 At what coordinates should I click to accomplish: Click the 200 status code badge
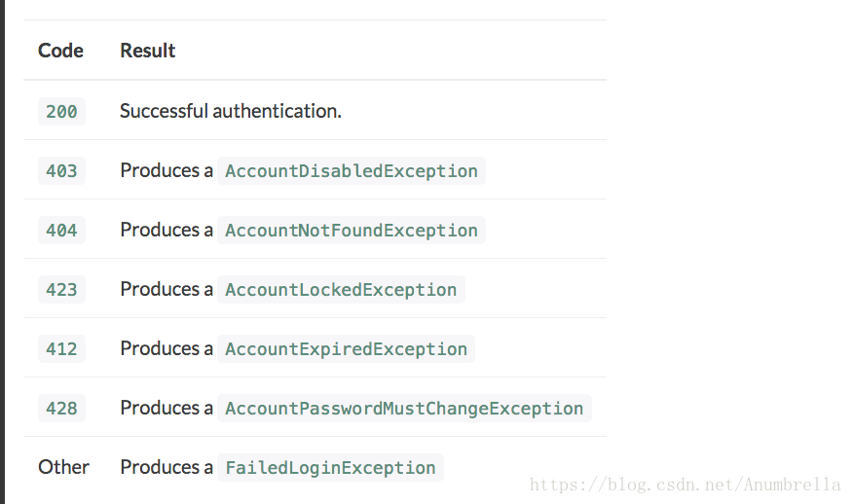click(x=61, y=111)
